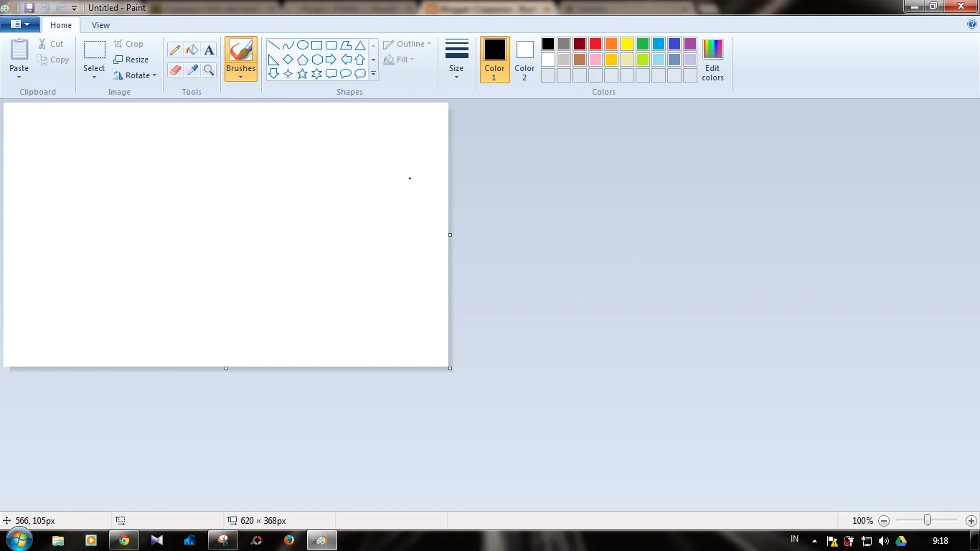Open the Windows Start menu

click(19, 540)
